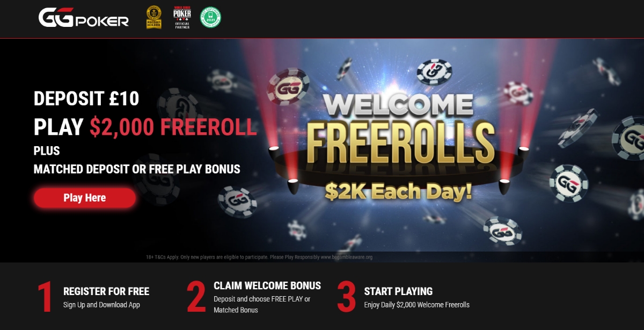The width and height of the screenshot is (644, 330).
Task: Click the GGPoker logo in the header
Action: [x=84, y=18]
